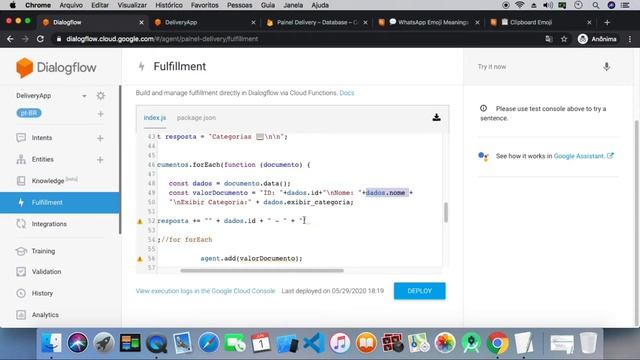Click the microphone icon in Try it now

(x=607, y=67)
